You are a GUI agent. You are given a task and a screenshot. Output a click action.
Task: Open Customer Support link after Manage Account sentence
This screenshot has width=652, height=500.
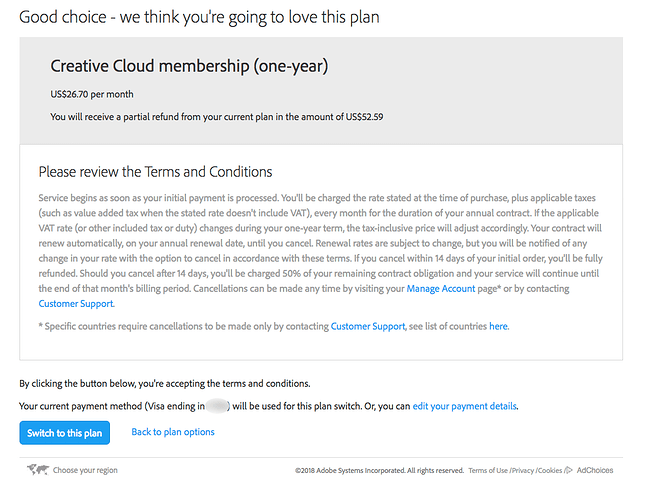pyautogui.click(x=76, y=304)
